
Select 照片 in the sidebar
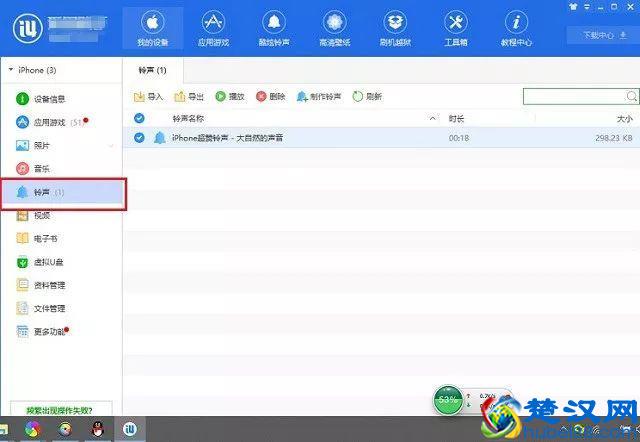tap(61, 145)
